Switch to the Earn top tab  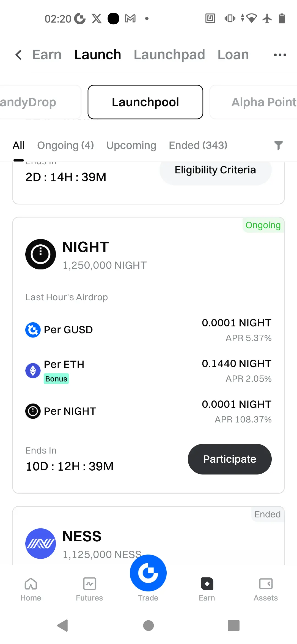pos(47,55)
